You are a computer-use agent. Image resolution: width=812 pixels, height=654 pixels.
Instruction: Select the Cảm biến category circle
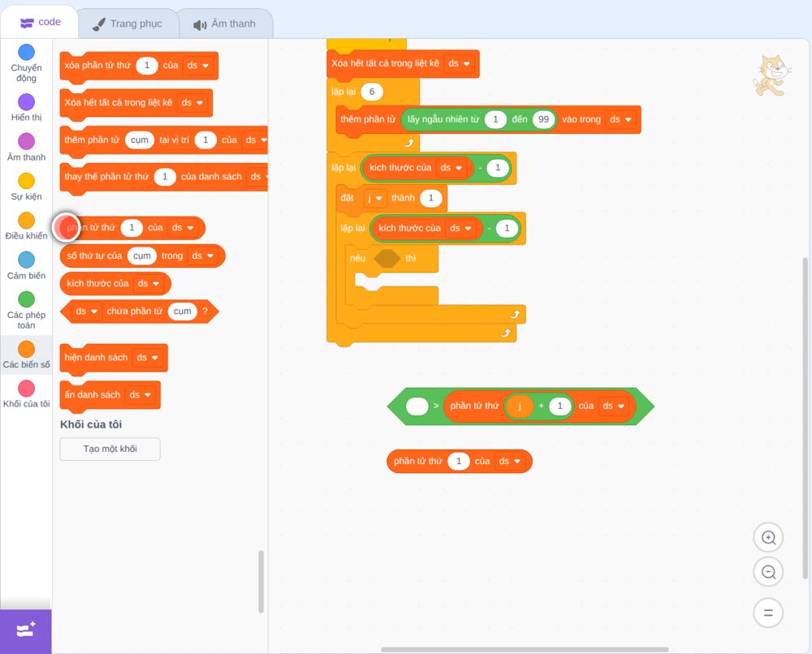pyautogui.click(x=27, y=260)
